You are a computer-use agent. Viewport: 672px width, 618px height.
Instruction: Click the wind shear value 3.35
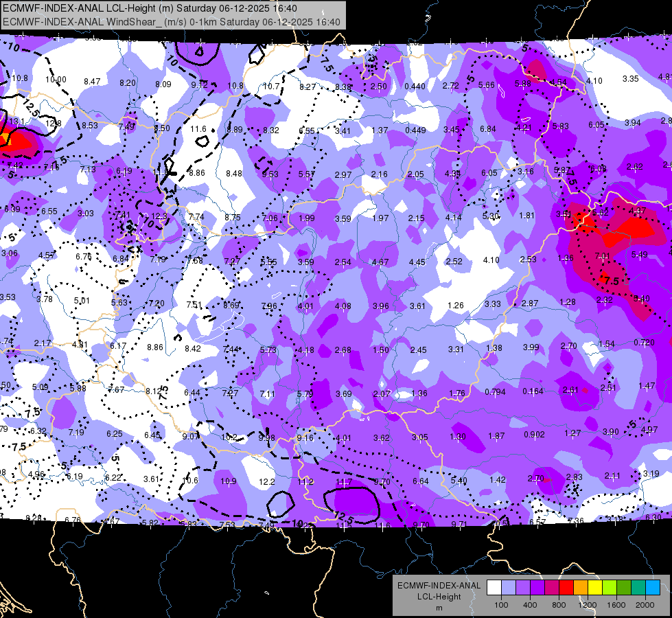[630, 79]
